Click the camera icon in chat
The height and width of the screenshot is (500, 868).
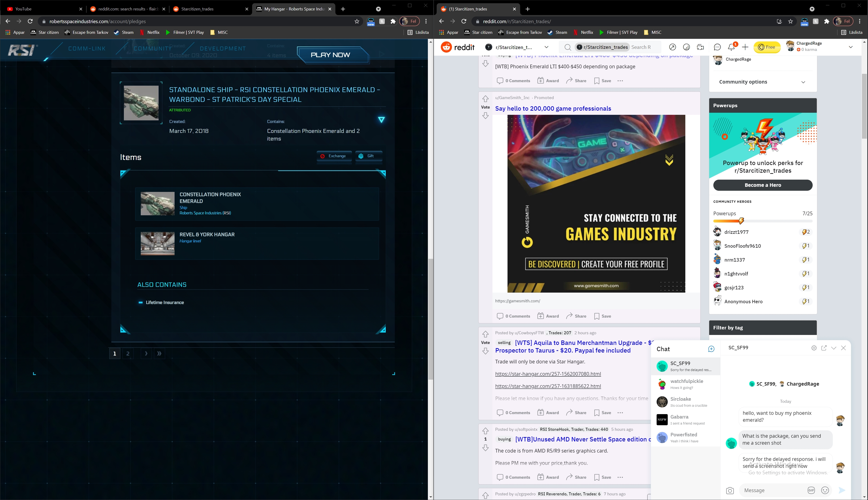[730, 490]
